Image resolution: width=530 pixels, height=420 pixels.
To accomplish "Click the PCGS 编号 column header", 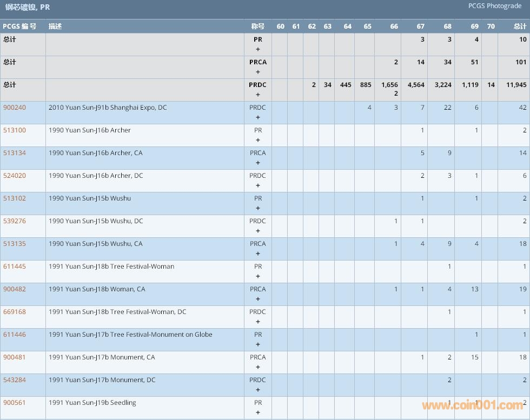I will [19, 26].
